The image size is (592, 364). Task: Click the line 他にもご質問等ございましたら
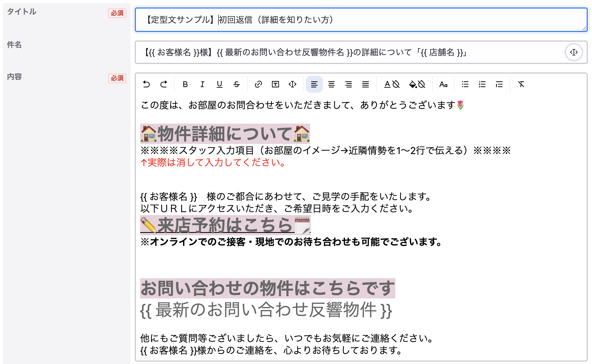pos(287,338)
